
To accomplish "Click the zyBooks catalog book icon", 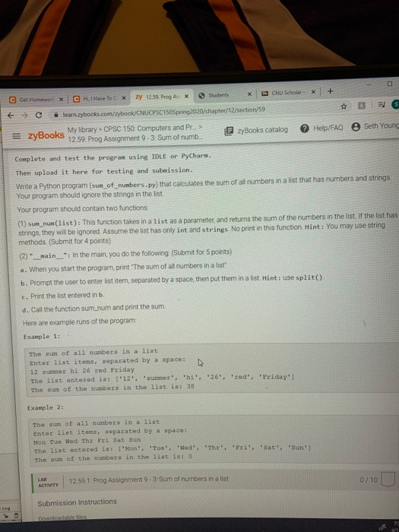I will point(229,131).
